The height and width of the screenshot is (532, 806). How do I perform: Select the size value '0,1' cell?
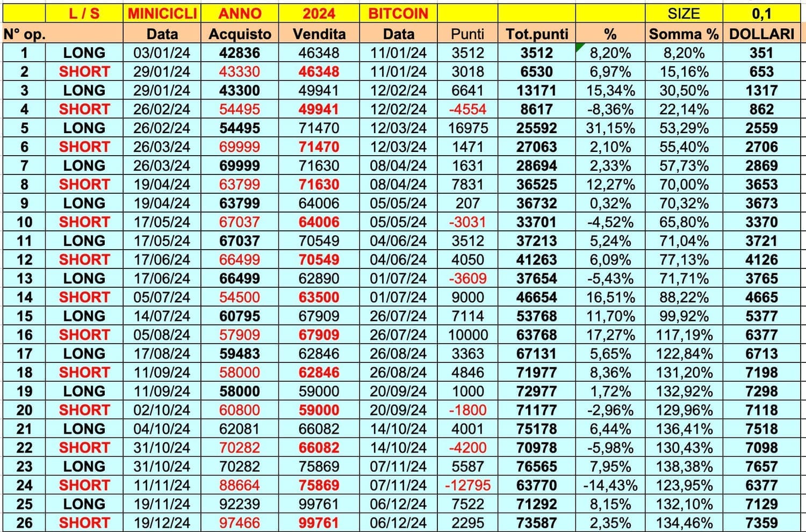(x=762, y=13)
